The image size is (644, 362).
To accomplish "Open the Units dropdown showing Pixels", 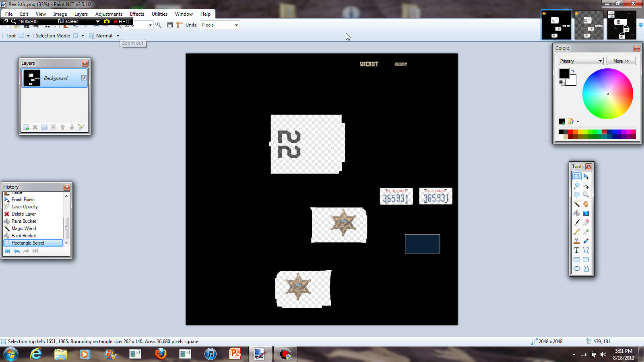I will pyautogui.click(x=220, y=25).
